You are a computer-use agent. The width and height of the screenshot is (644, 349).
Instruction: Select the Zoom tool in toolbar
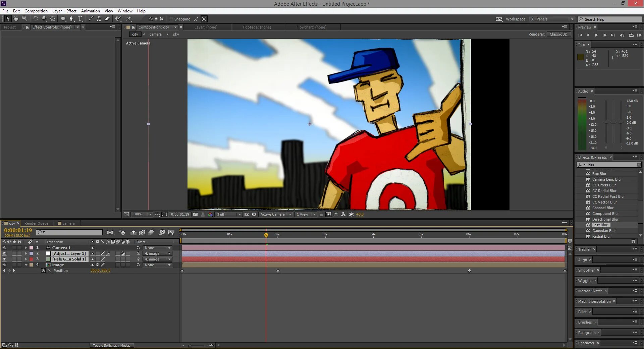click(x=24, y=19)
